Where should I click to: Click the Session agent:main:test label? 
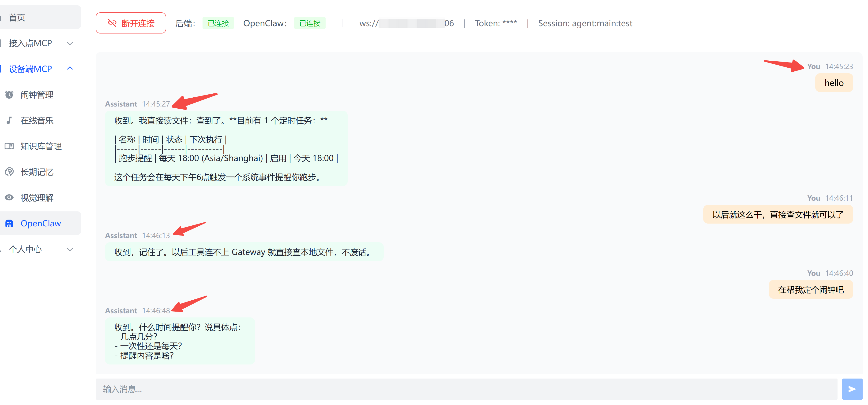585,23
